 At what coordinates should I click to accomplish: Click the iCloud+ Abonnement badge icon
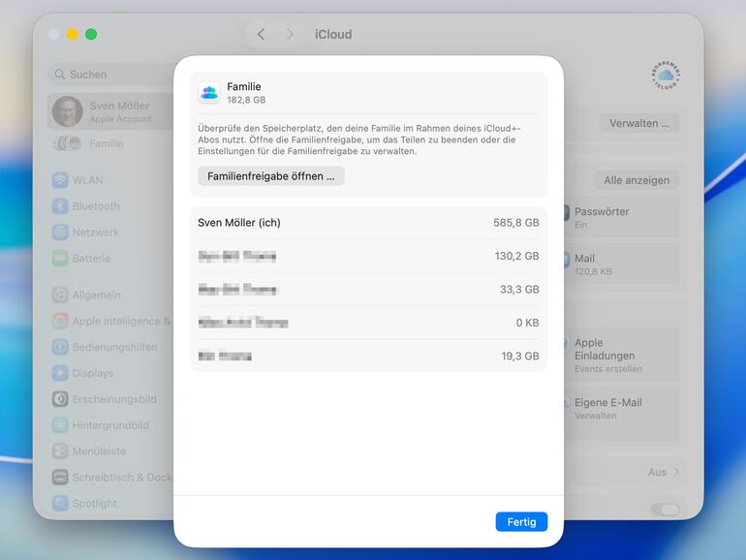tap(666, 75)
